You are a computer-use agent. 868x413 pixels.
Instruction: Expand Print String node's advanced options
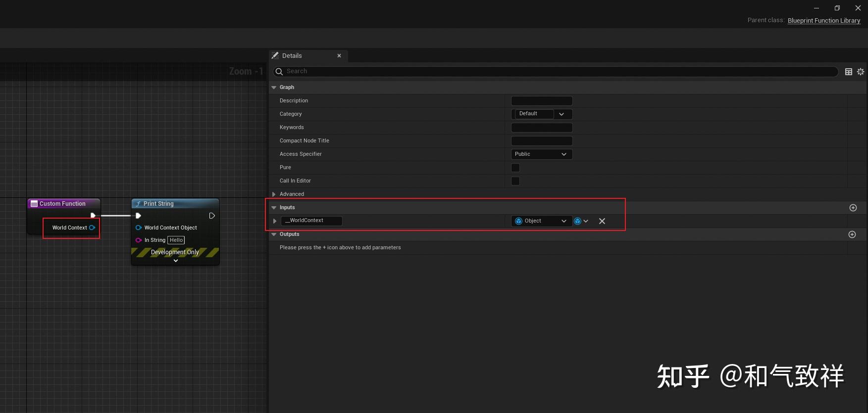point(175,261)
